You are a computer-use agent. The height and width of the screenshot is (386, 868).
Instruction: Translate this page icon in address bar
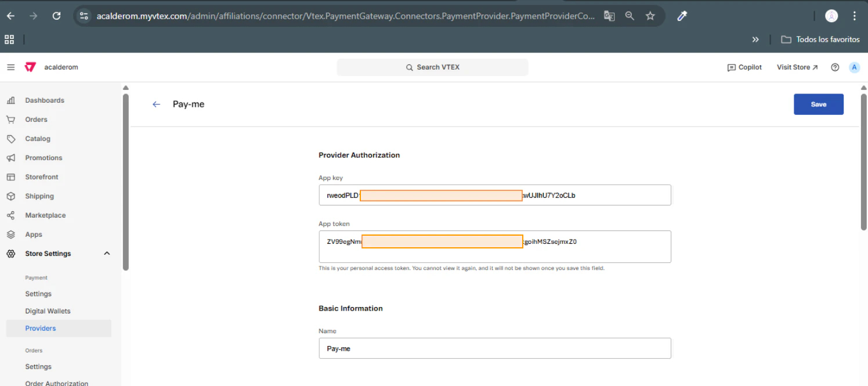[609, 16]
